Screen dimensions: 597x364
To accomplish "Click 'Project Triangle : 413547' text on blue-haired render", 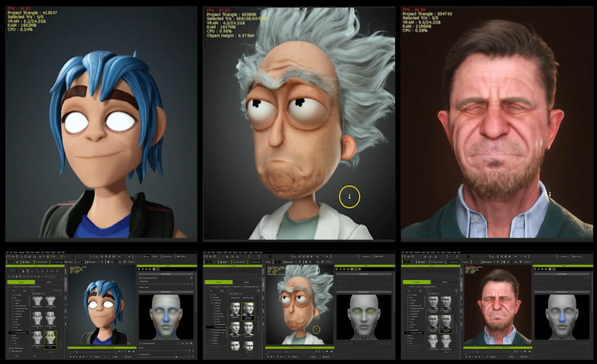I will pyautogui.click(x=32, y=12).
